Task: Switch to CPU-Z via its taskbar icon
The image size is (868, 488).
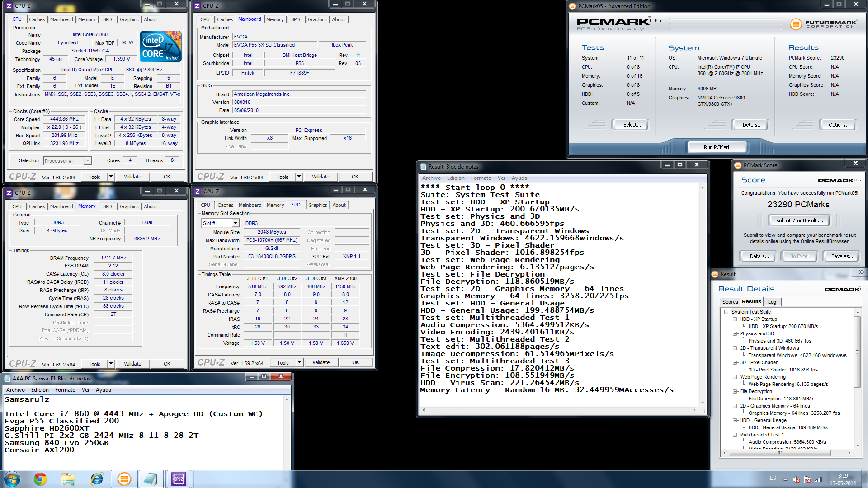Action: pos(179,479)
